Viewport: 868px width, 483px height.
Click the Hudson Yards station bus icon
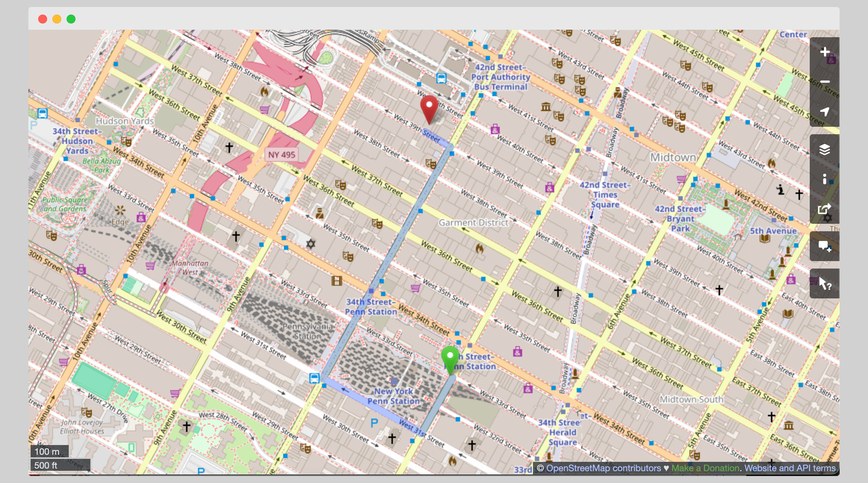click(43, 114)
